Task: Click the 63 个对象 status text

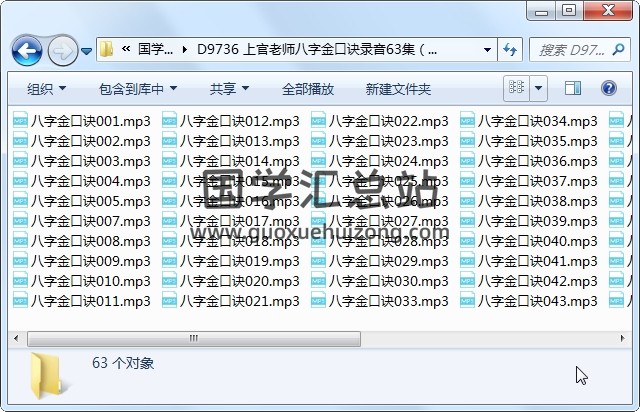Action: pos(123,363)
